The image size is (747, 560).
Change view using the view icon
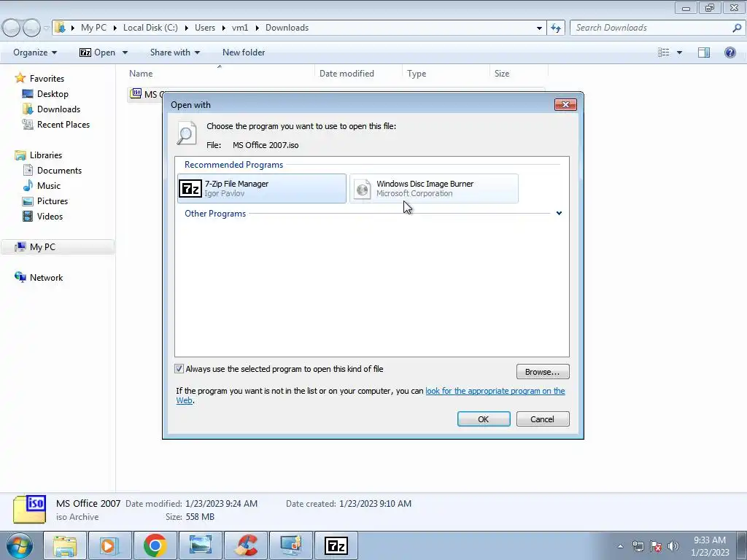click(x=664, y=52)
